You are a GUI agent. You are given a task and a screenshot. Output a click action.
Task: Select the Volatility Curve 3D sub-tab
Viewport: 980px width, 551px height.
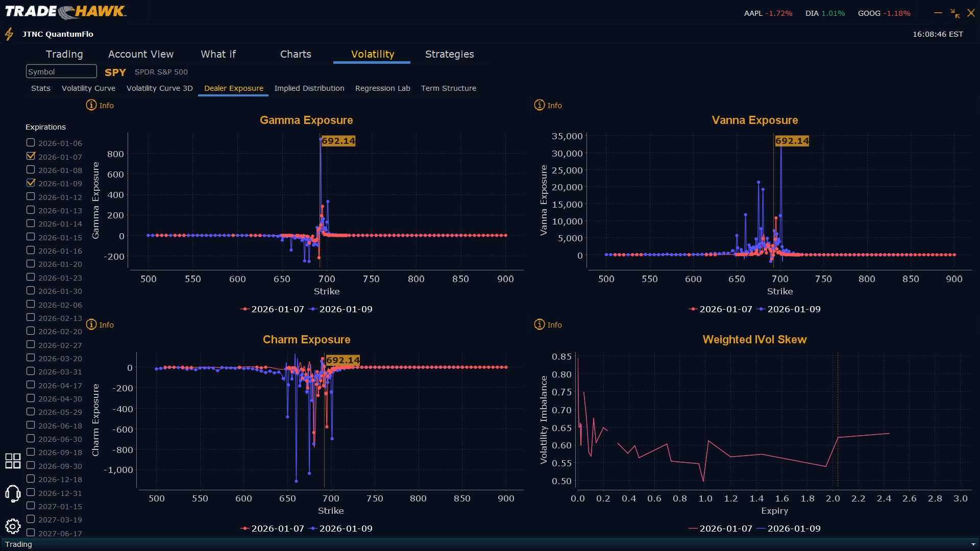[x=159, y=88]
